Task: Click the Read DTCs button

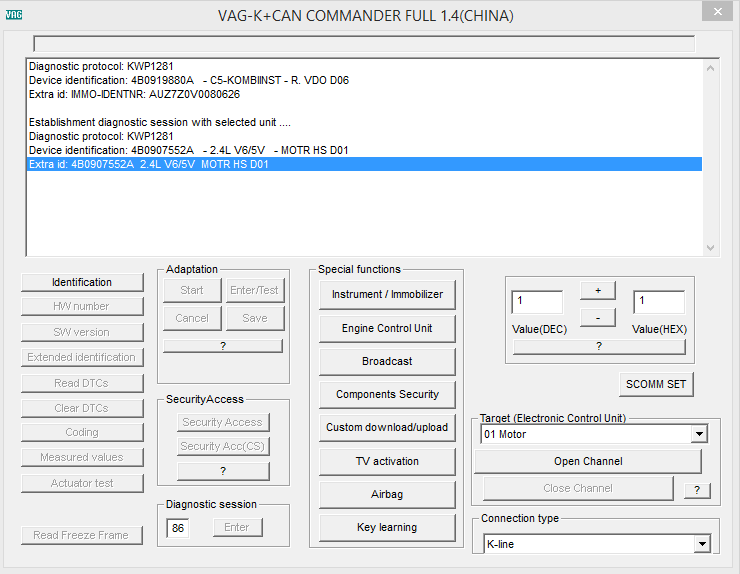Action: [82, 383]
